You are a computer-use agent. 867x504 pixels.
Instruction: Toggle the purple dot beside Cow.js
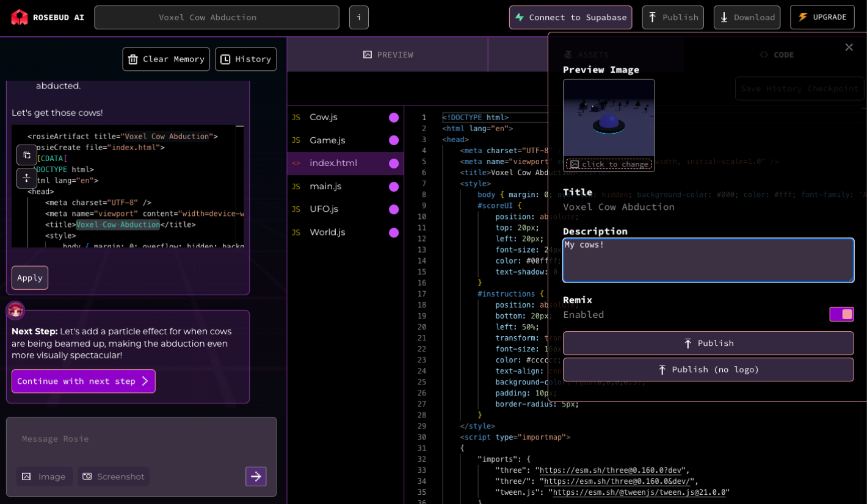tap(394, 118)
